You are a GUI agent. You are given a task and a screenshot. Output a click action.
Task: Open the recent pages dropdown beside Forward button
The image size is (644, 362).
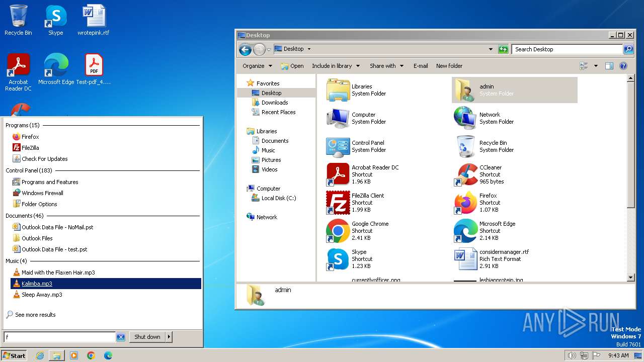(x=269, y=49)
